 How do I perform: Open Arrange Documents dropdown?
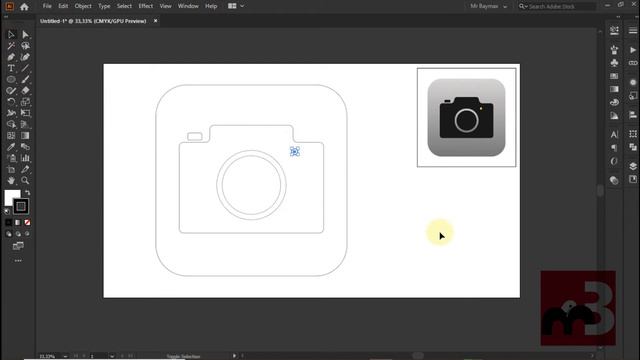(x=236, y=6)
